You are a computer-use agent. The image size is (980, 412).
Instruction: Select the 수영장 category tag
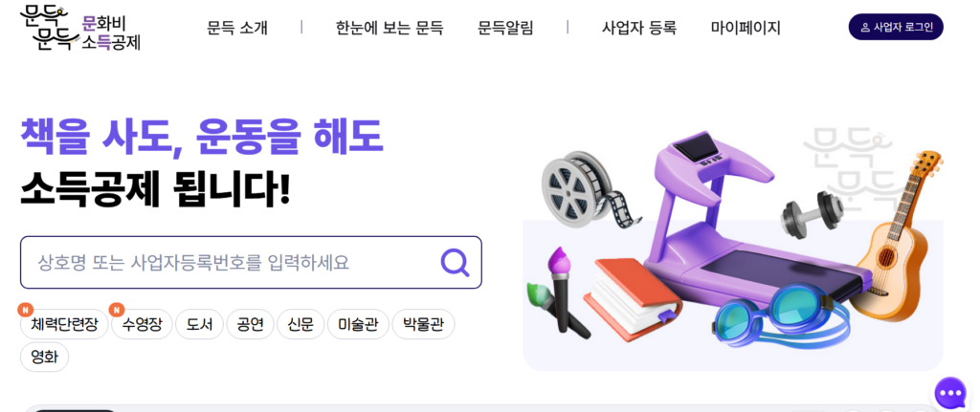pos(142,325)
